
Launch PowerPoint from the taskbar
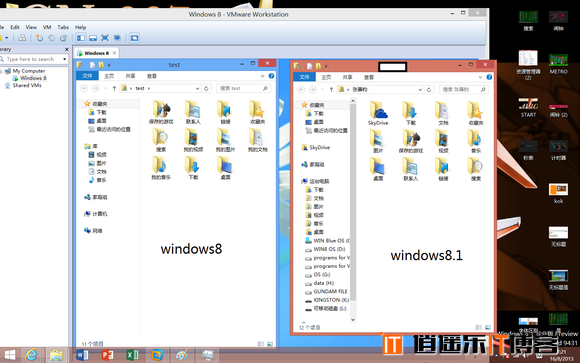(107, 355)
